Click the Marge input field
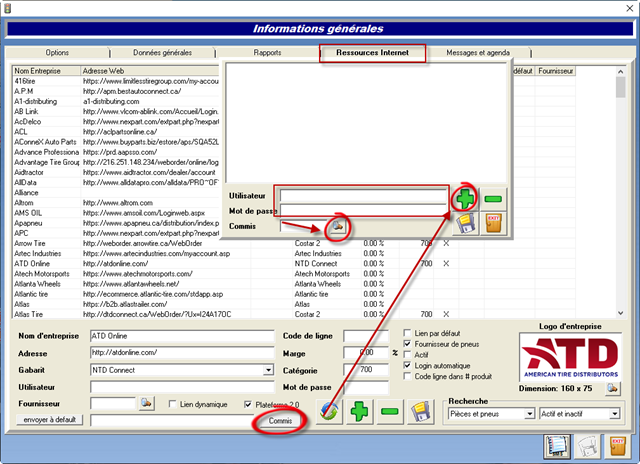Screen dimensions: 640x464 [x=366, y=353]
